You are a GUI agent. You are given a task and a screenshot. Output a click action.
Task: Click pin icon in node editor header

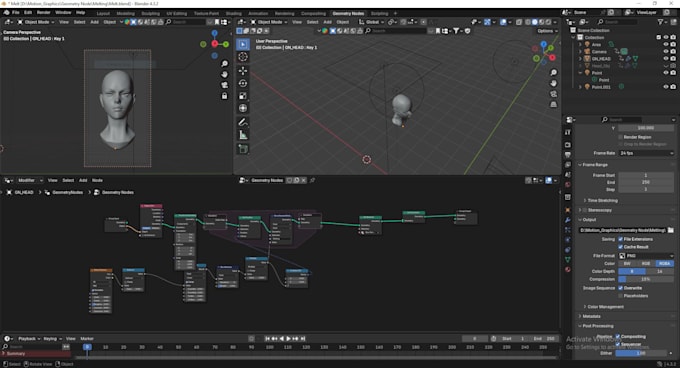pos(312,180)
